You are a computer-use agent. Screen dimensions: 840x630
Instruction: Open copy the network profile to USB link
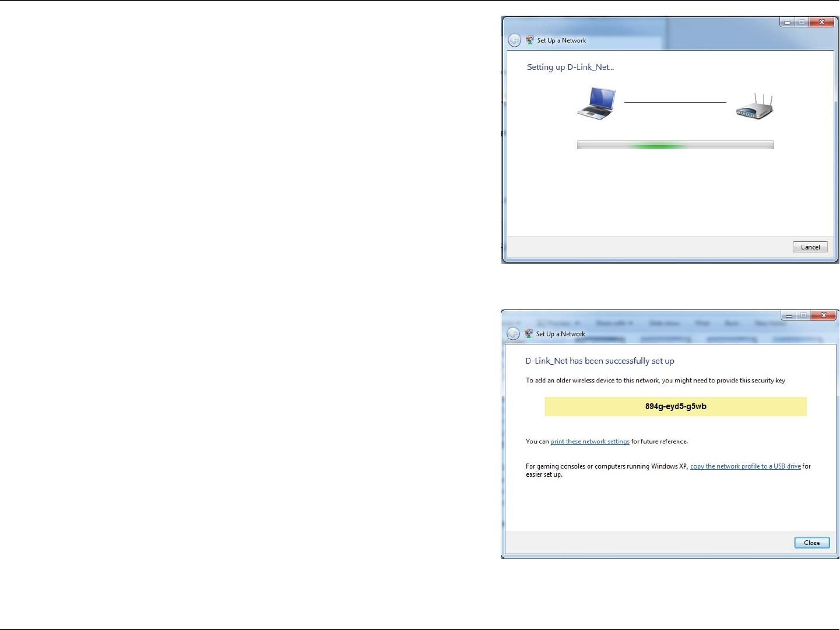(745, 466)
